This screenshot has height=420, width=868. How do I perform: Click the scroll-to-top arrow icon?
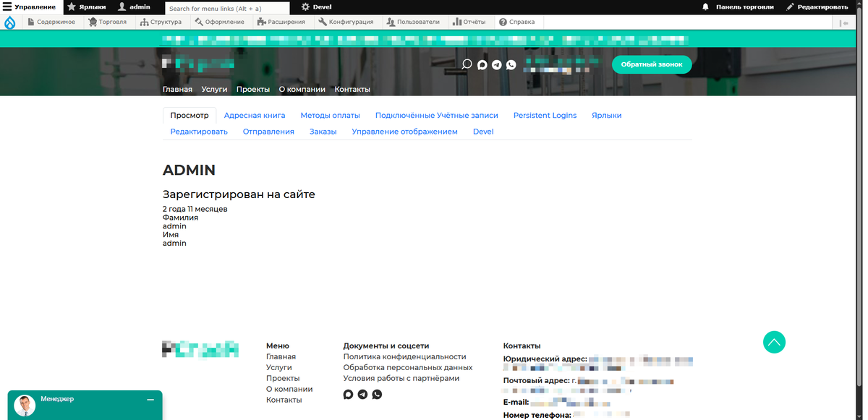774,342
